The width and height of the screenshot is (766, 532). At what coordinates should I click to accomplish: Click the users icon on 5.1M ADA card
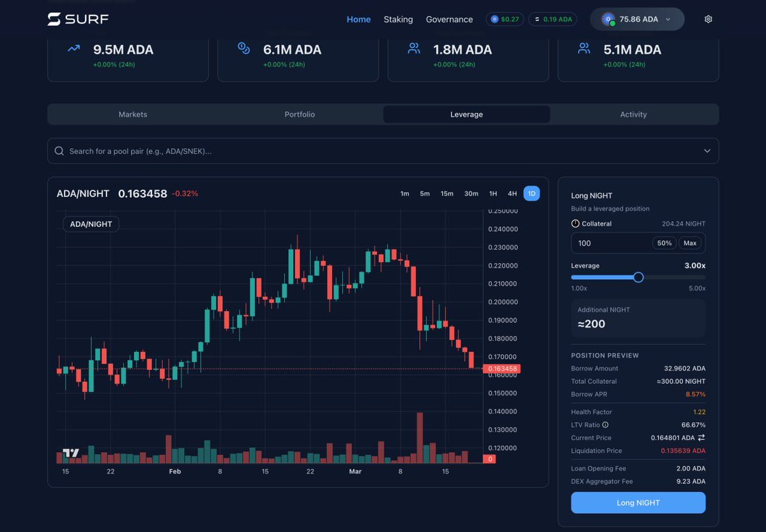tap(584, 48)
